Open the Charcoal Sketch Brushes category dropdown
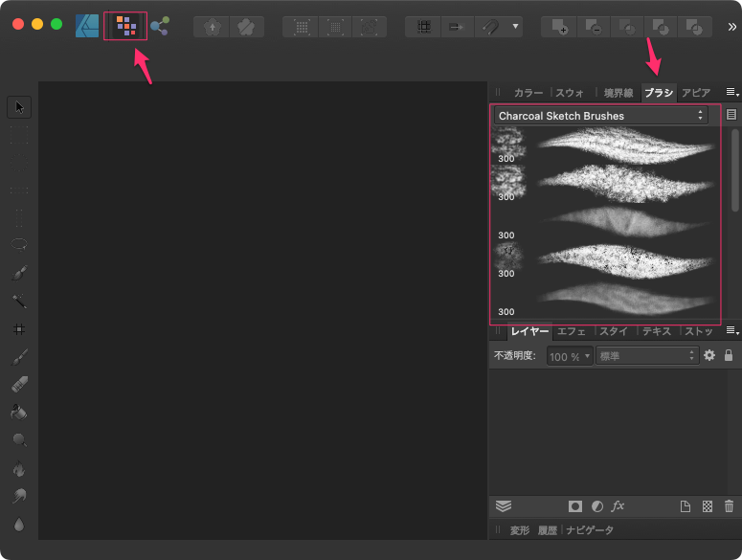This screenshot has width=742, height=560. pyautogui.click(x=600, y=116)
